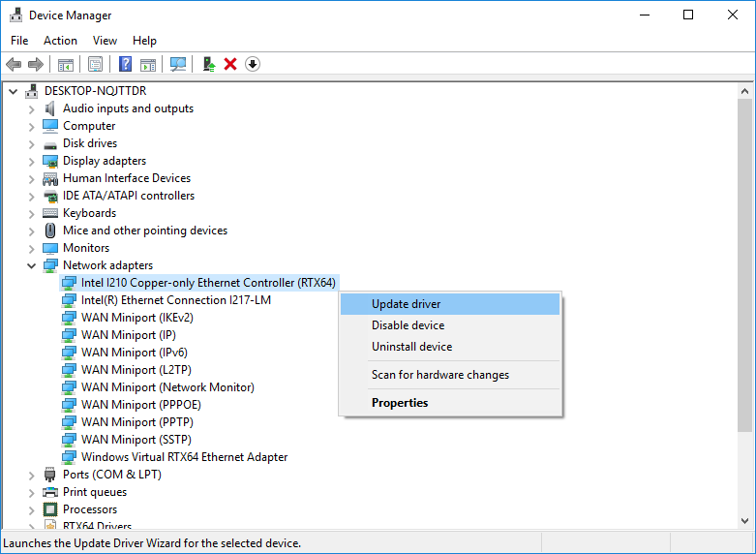Image resolution: width=756 pixels, height=554 pixels.
Task: Click the Properties toolbar icon
Action: click(x=95, y=64)
